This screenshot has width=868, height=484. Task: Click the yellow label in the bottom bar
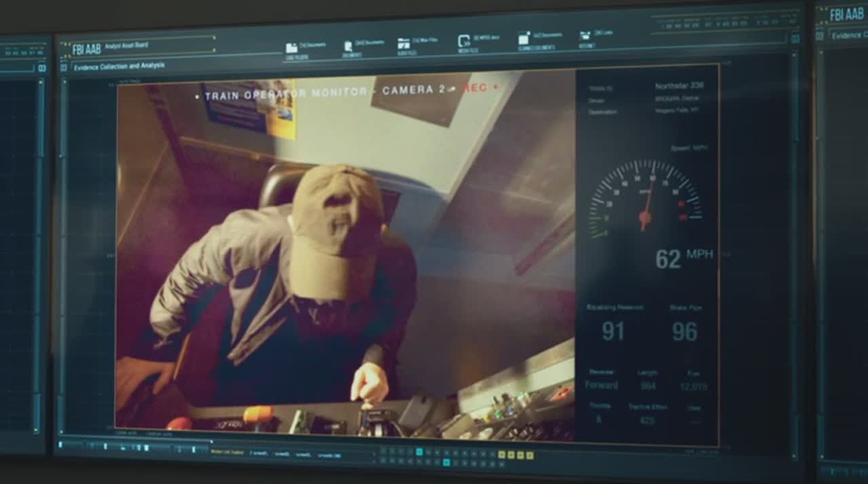[x=220, y=451]
